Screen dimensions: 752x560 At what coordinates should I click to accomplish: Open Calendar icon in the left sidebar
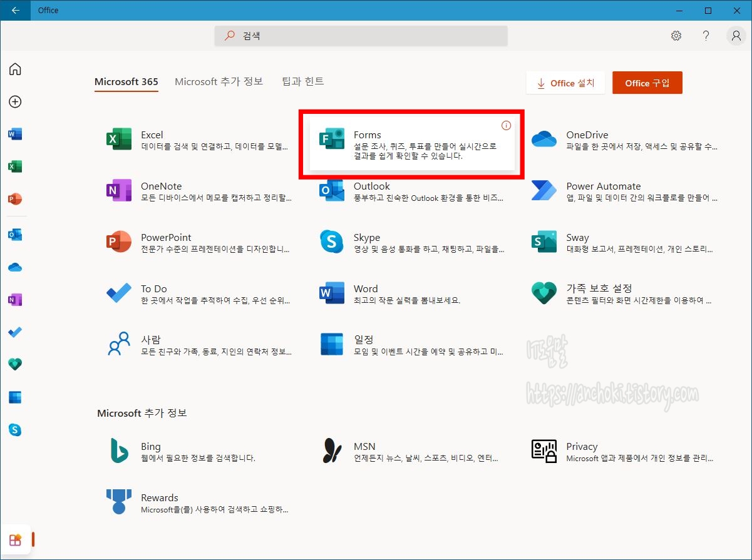pos(15,397)
